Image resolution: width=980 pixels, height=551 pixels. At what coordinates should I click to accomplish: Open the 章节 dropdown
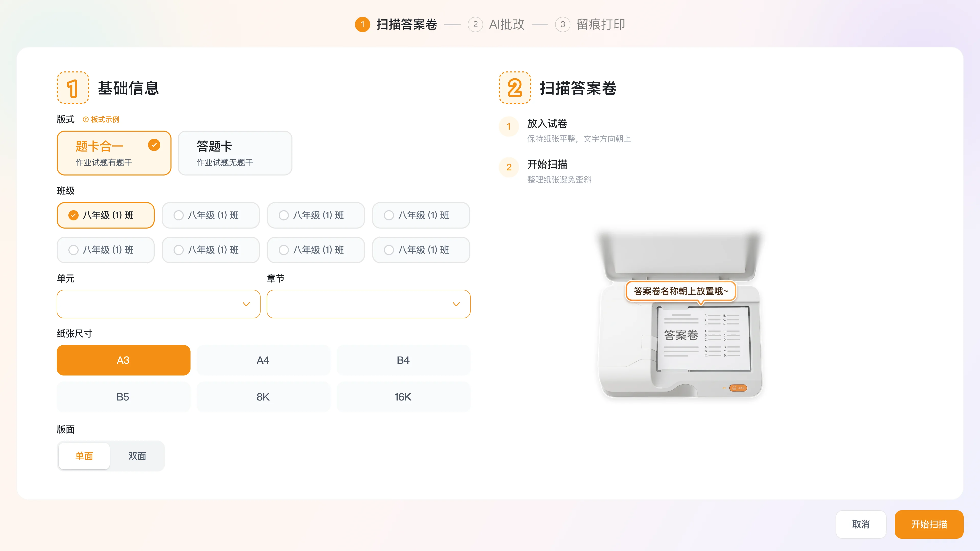[368, 304]
